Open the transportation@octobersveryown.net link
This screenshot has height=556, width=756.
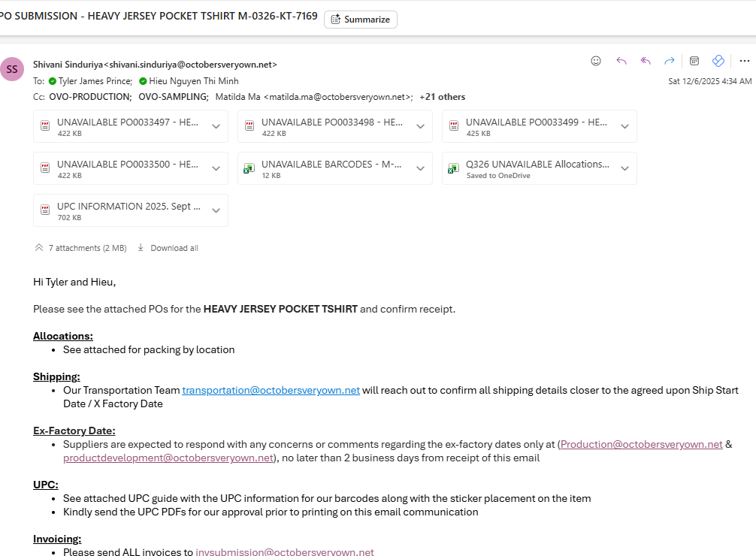coord(271,390)
